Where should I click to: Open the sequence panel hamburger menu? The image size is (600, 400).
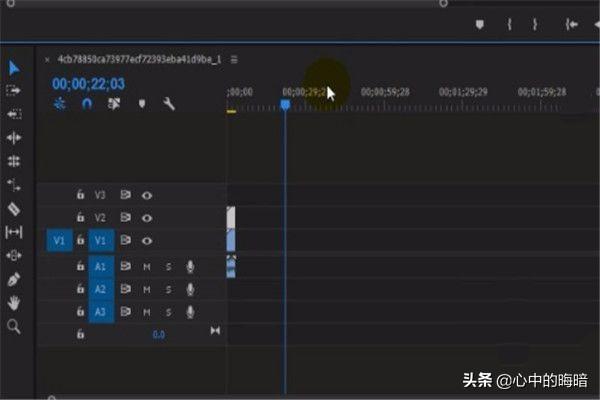234,60
